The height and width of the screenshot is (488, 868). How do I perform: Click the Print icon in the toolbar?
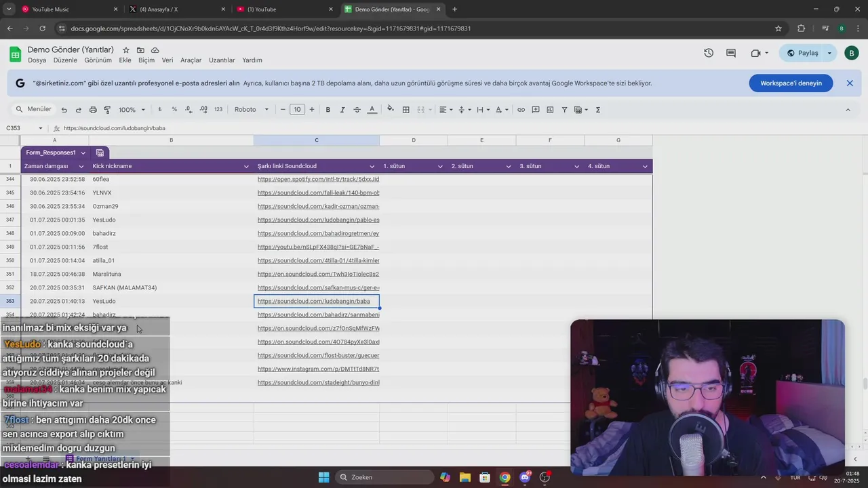93,110
